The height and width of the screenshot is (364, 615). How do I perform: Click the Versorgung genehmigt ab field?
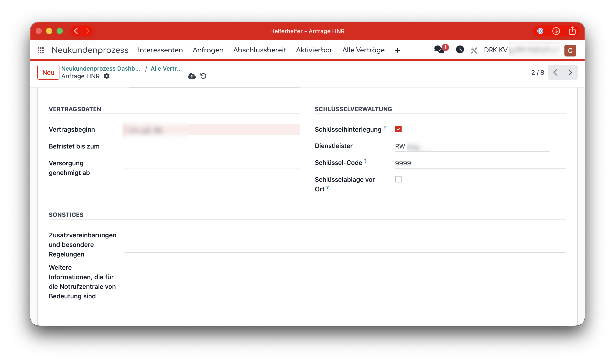[212, 163]
